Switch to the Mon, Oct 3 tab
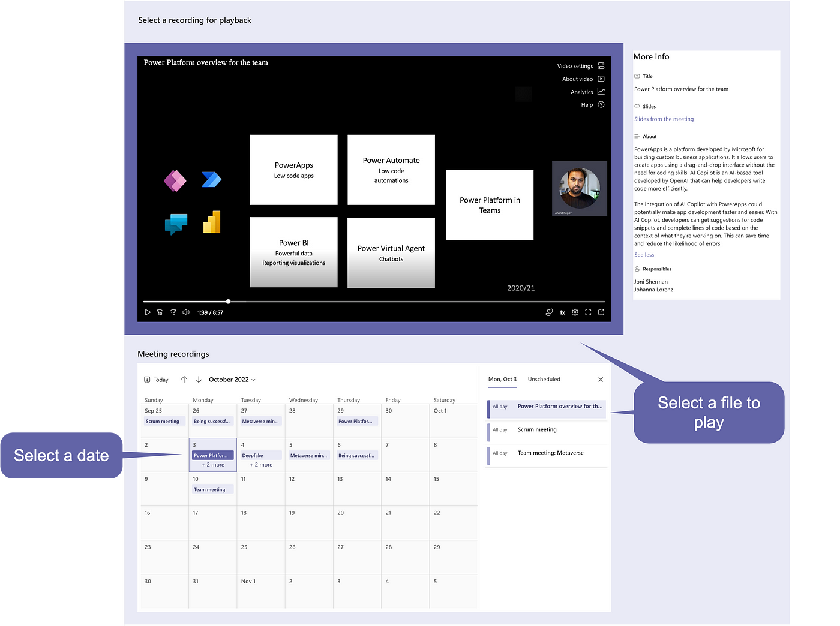The height and width of the screenshot is (626, 840). coord(502,380)
